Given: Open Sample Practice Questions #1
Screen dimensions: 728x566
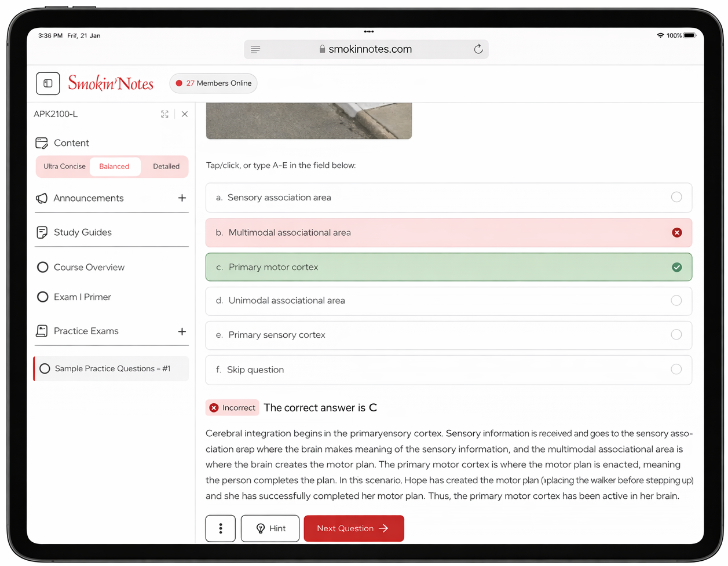Looking at the screenshot, I should click(x=112, y=368).
